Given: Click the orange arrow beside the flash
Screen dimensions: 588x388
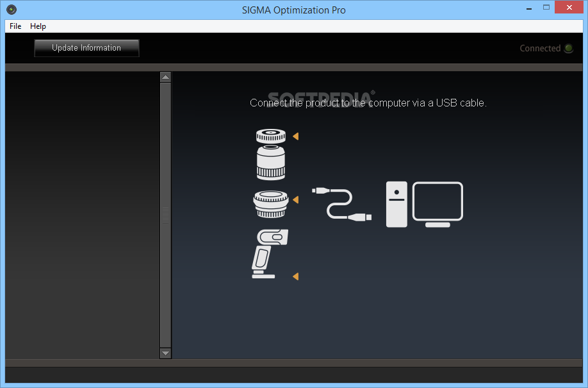Looking at the screenshot, I should click(296, 276).
